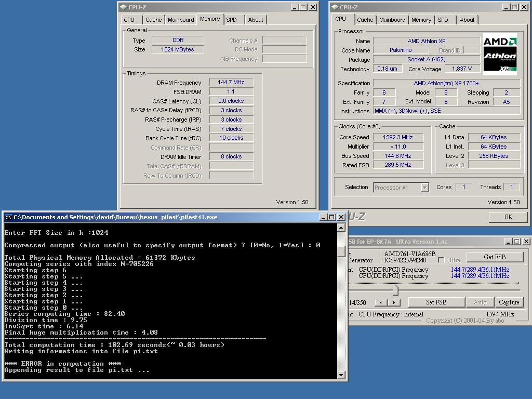This screenshot has width=532, height=399.
Task: Close the processor CPU-Z window
Action: click(x=524, y=7)
